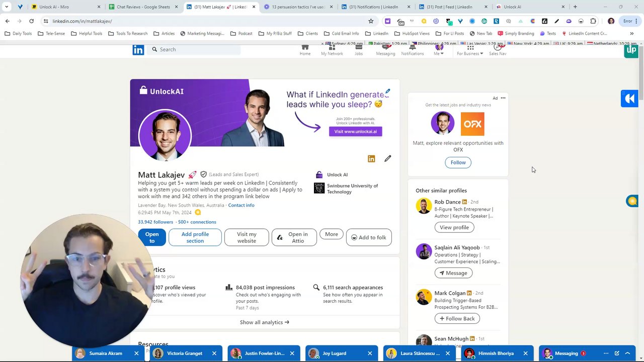Open Daily Tools bookmark folder
The image size is (644, 362).
18,34
